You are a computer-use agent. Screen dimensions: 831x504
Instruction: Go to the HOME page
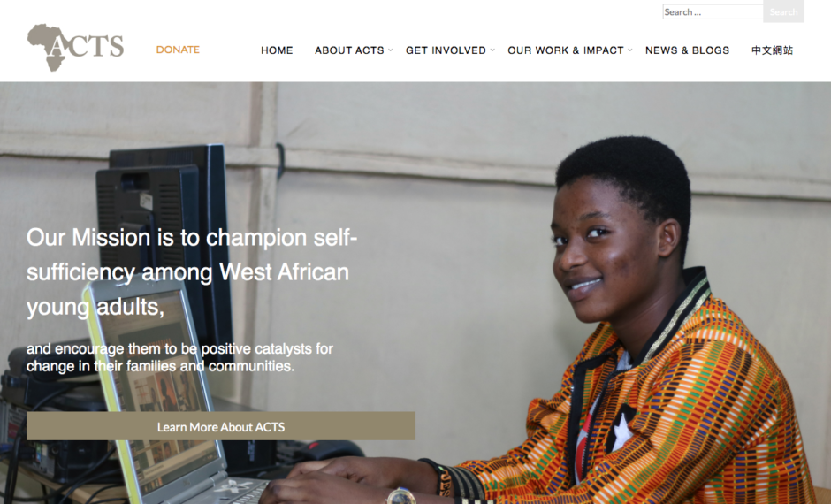pyautogui.click(x=277, y=50)
